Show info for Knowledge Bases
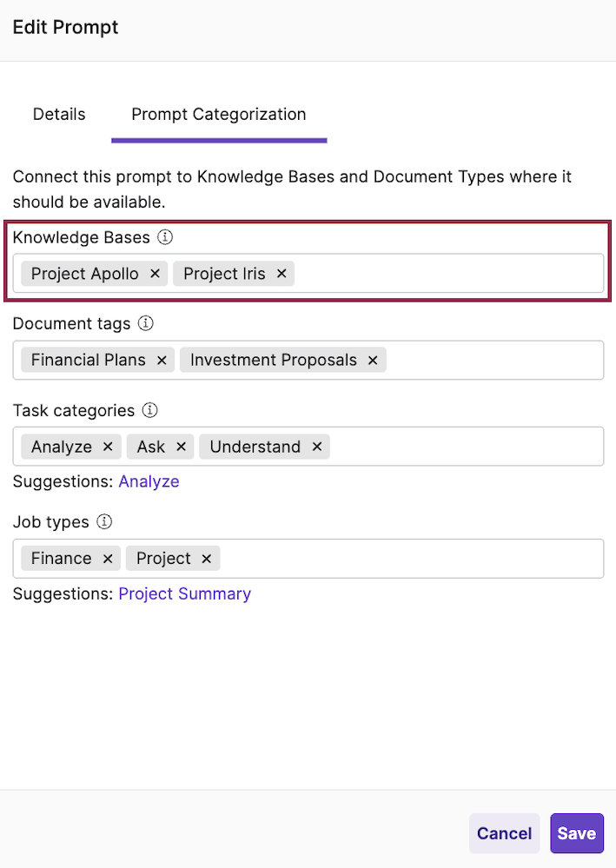616x868 pixels. tap(165, 237)
